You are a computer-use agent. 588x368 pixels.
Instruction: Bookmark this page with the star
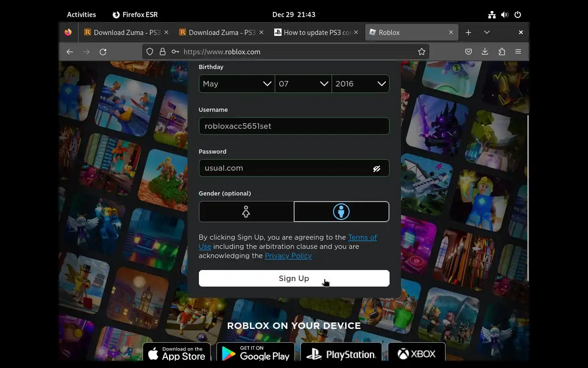[x=422, y=52]
